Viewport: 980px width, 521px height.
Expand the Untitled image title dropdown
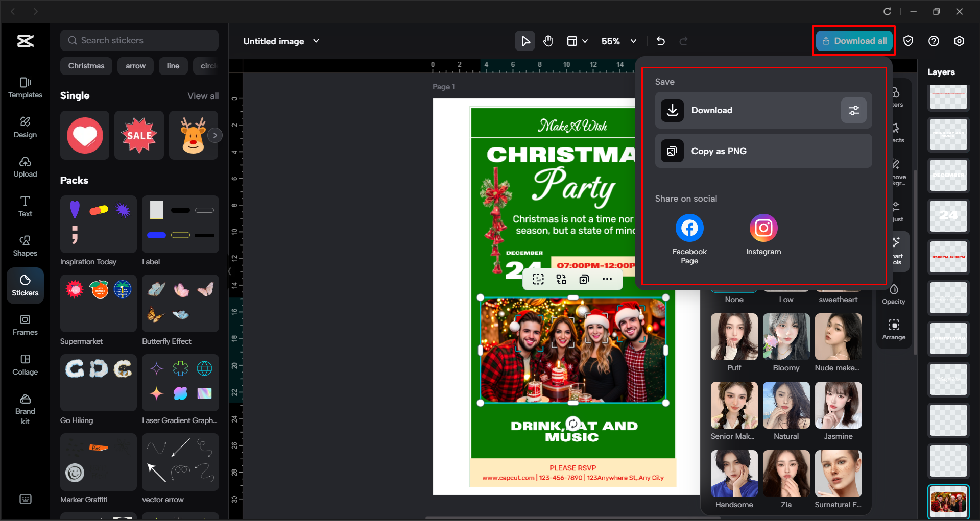tap(316, 41)
